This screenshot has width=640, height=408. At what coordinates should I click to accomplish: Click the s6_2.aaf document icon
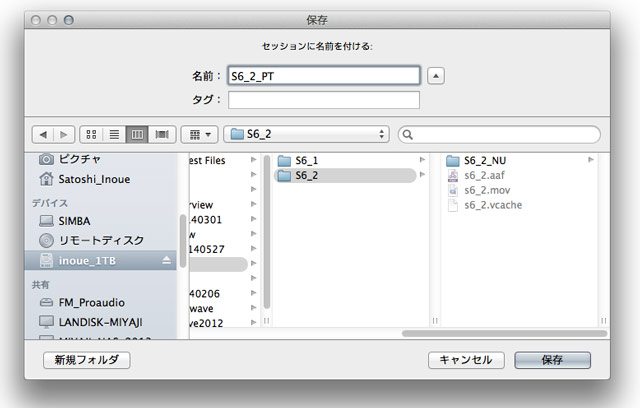pos(453,175)
